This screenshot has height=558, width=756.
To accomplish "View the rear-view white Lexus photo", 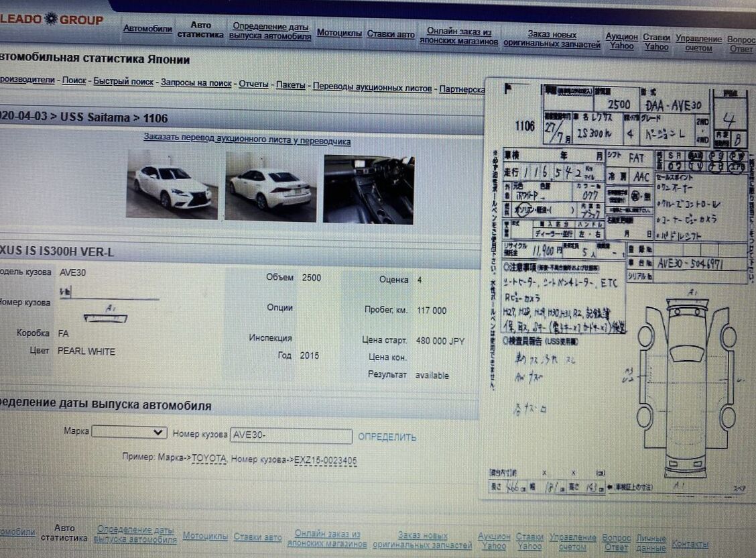I will (271, 186).
